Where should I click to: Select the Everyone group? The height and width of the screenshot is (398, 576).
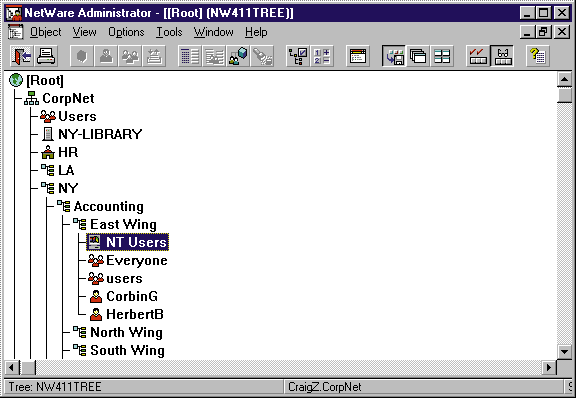point(128,260)
